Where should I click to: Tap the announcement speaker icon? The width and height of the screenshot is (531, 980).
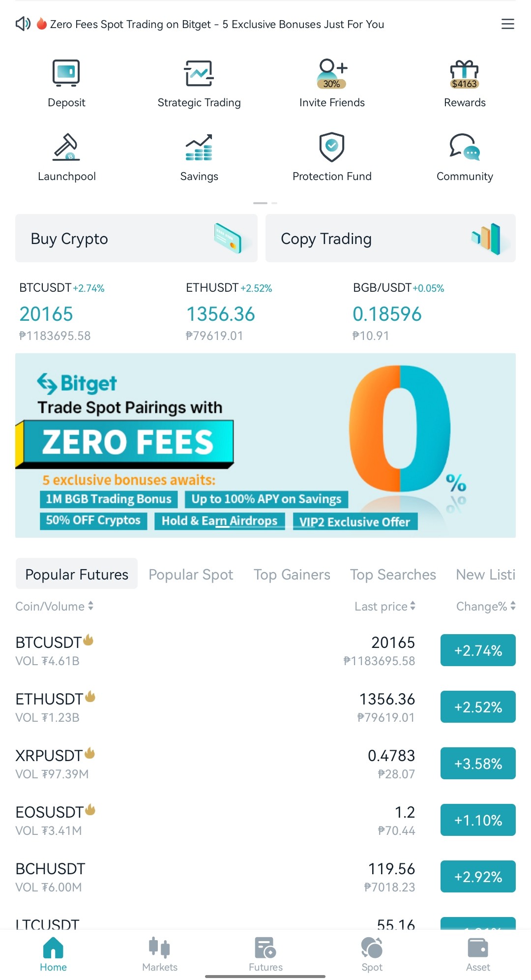tap(23, 24)
